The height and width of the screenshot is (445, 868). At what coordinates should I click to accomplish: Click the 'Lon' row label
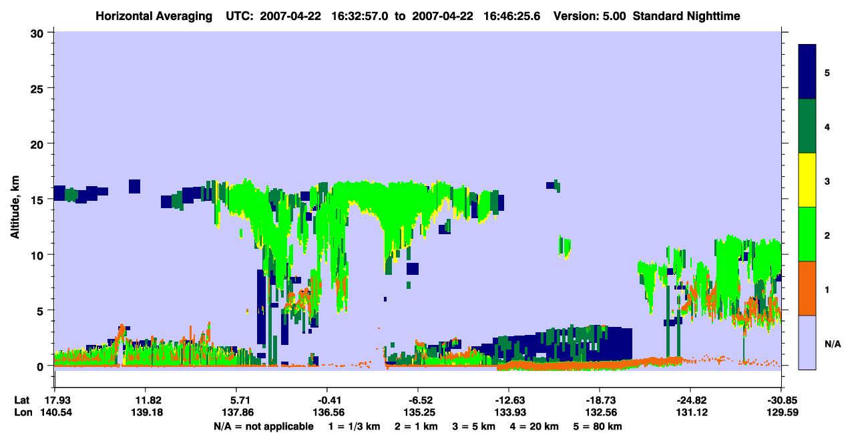[22, 412]
